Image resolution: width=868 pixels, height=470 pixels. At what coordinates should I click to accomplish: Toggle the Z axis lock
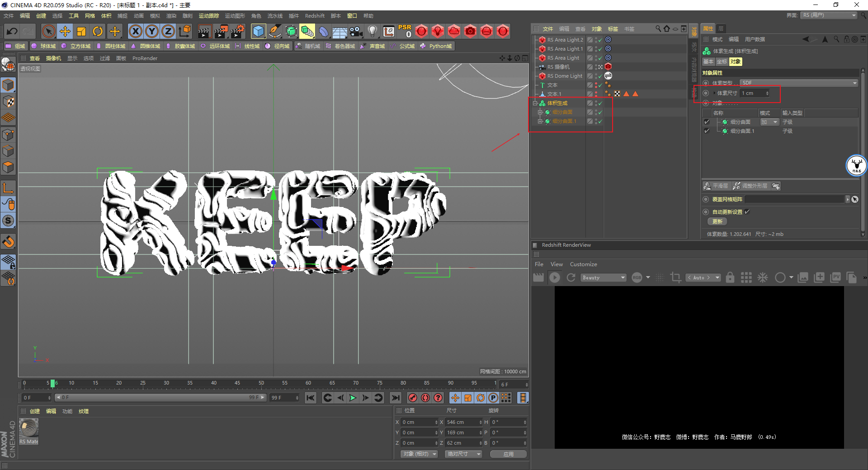point(168,31)
